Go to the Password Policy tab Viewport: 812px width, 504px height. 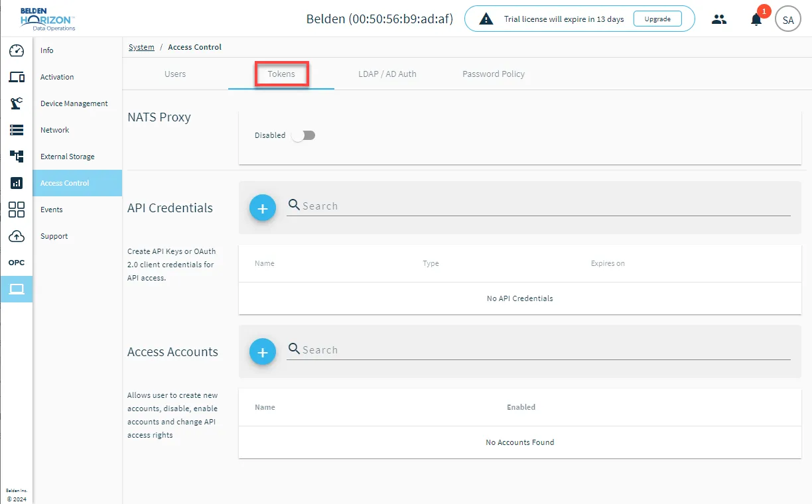pyautogui.click(x=494, y=74)
